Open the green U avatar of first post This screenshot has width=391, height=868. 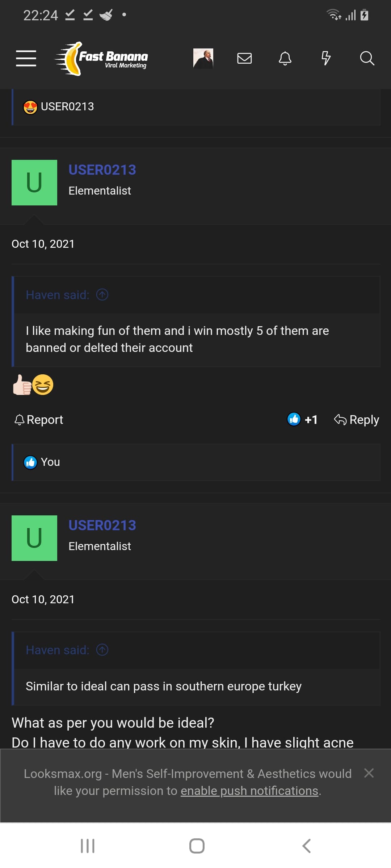[x=34, y=183]
